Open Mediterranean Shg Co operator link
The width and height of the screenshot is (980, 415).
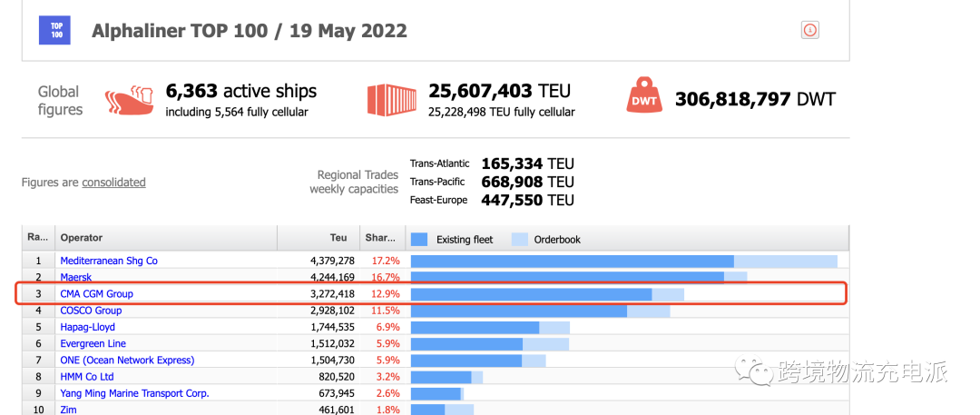point(109,261)
